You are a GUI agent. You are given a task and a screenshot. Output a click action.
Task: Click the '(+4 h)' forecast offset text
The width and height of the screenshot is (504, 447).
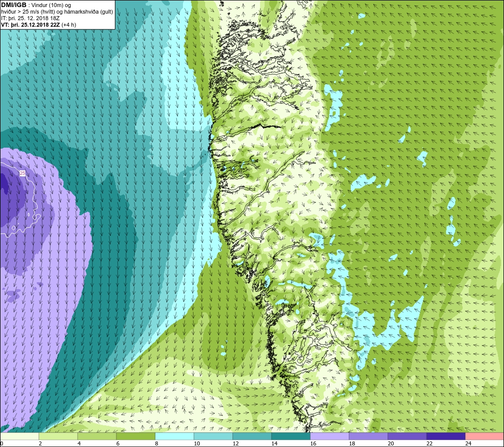coord(69,25)
